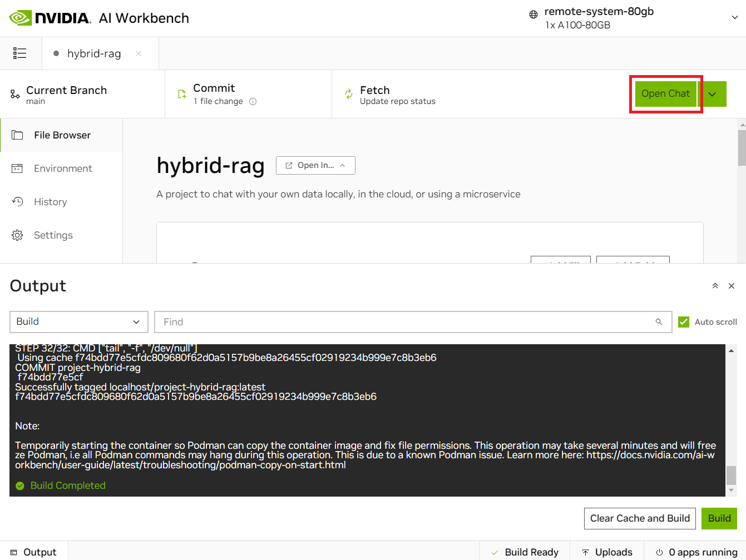This screenshot has width=746, height=560.
Task: Select File Browser in the sidebar
Action: click(61, 135)
